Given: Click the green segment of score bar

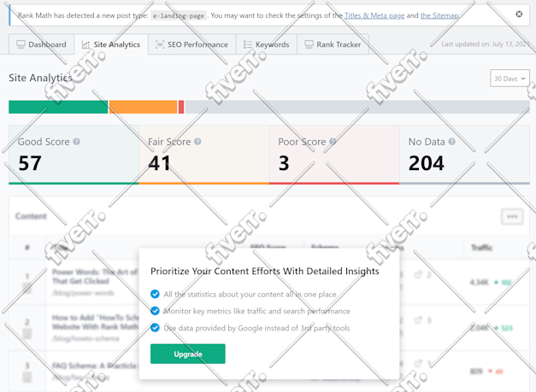Looking at the screenshot, I should tap(58, 107).
